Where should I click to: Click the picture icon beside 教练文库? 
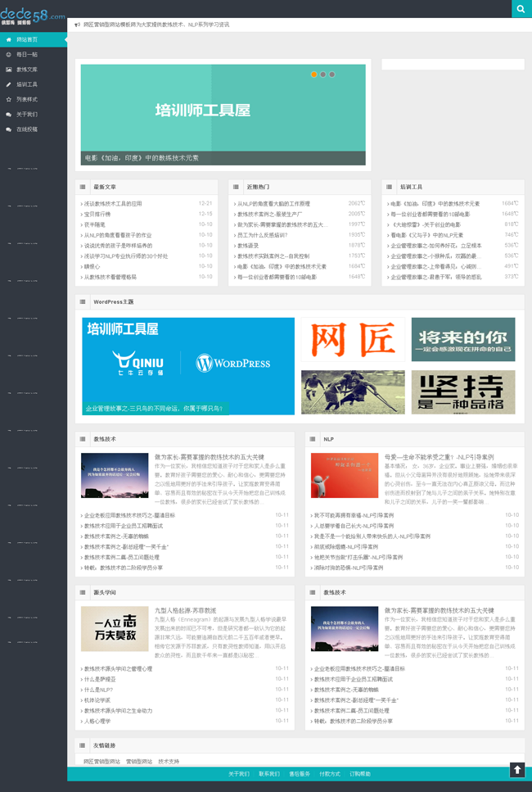(x=8, y=70)
